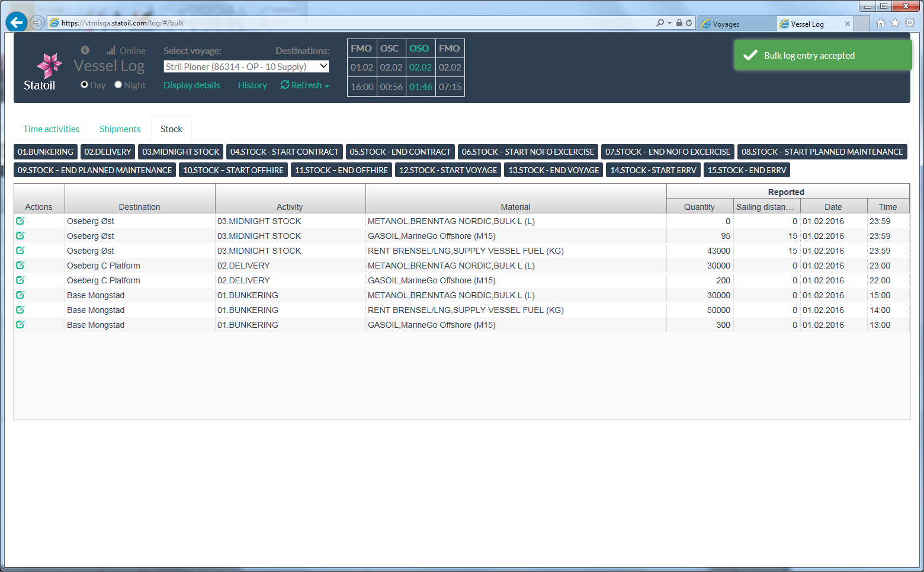The width and height of the screenshot is (924, 572).
Task: Open the browser Tools gear icon
Action: tap(910, 23)
